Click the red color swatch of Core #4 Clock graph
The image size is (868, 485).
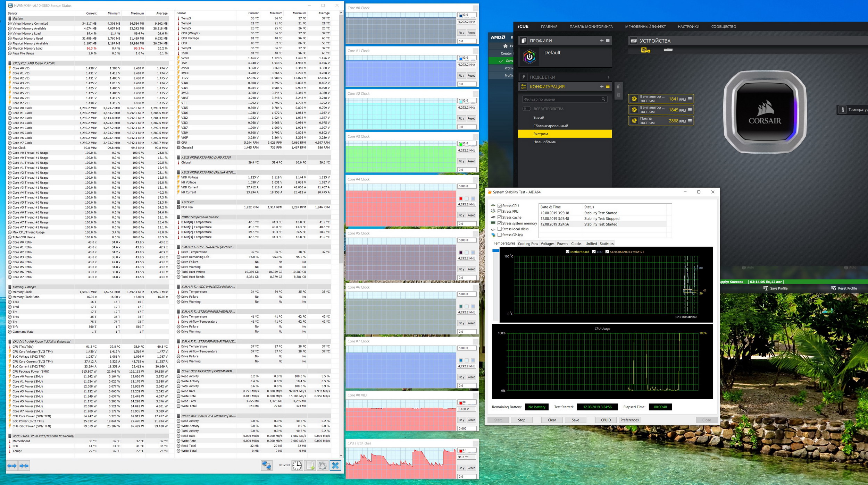461,198
